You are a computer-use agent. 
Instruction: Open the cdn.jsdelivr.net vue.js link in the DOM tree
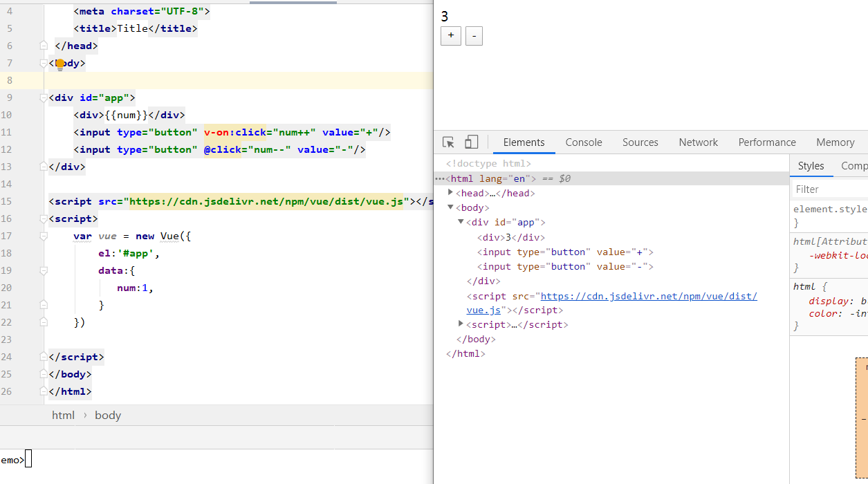click(x=649, y=296)
